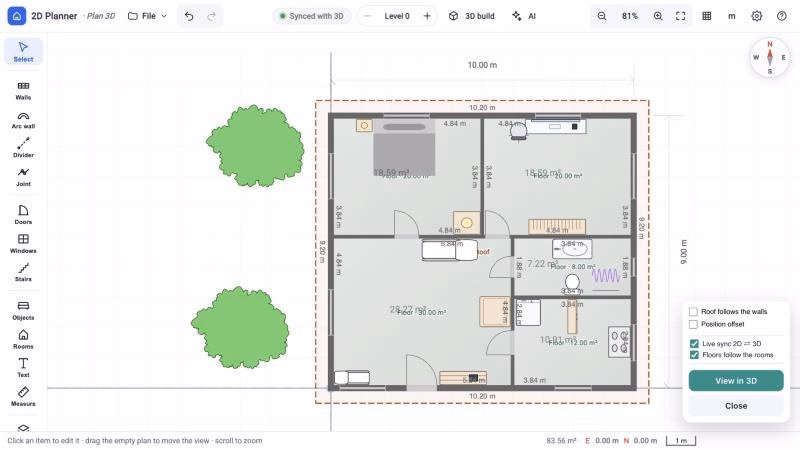Select the Divider tool
This screenshot has height=450, width=800.
pos(23,148)
